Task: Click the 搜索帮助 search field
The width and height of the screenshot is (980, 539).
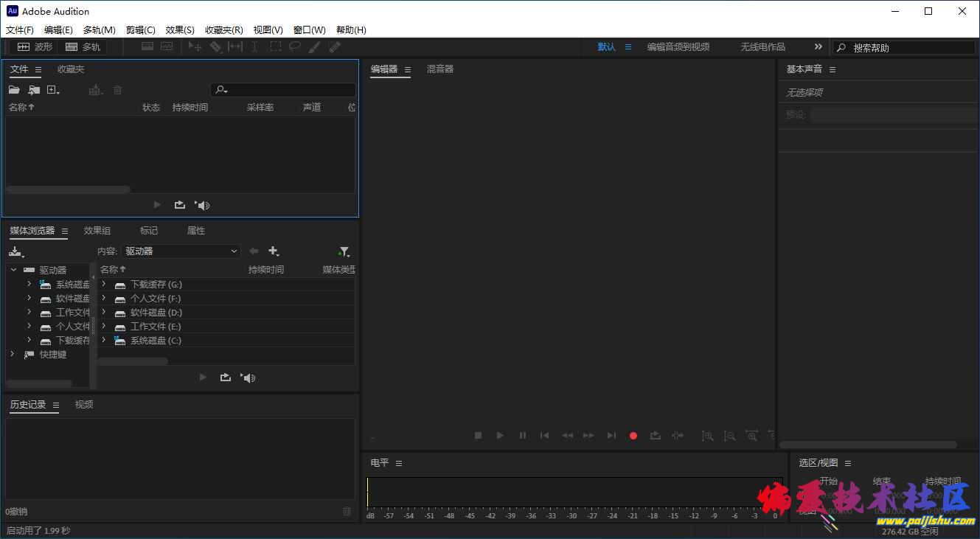Action: point(911,47)
